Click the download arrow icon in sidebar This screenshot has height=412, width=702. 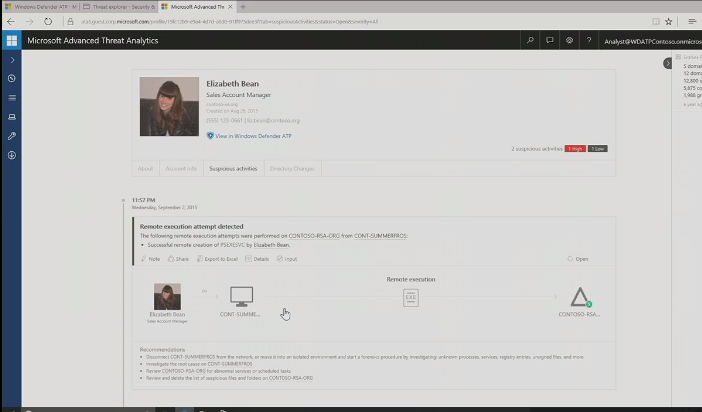click(11, 154)
